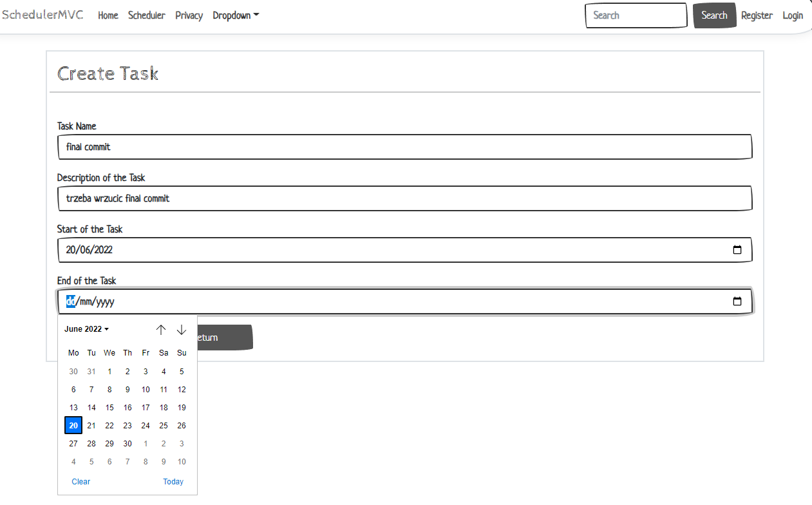Open the Scheduler page
This screenshot has height=505, width=812.
tap(146, 15)
